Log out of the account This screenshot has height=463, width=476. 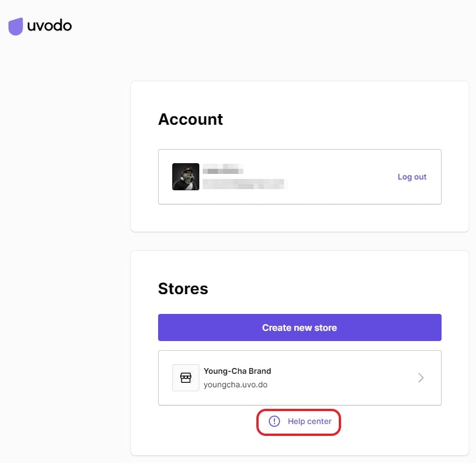pos(412,177)
